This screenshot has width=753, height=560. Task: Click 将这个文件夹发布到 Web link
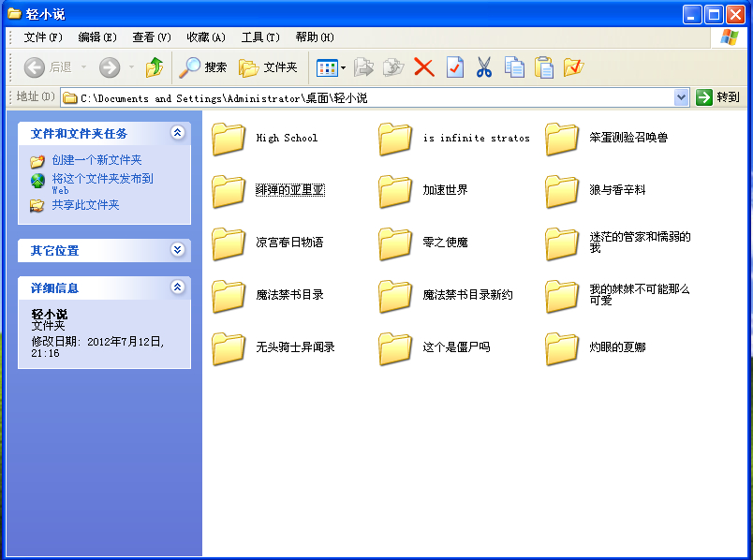102,184
